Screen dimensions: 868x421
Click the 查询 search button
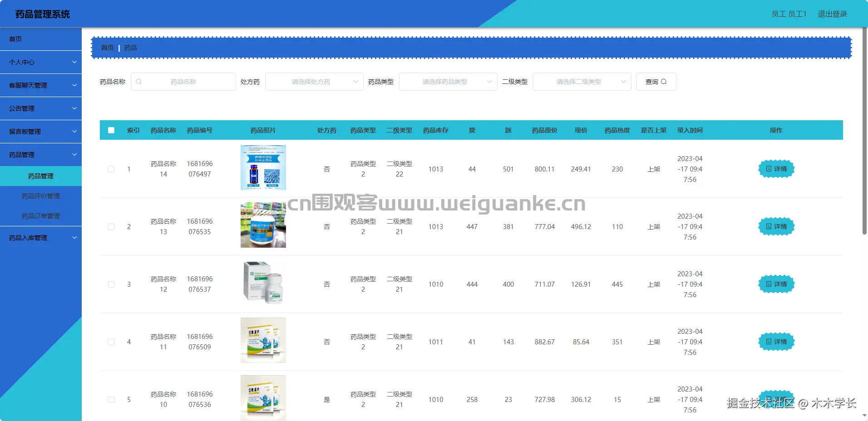tap(656, 82)
